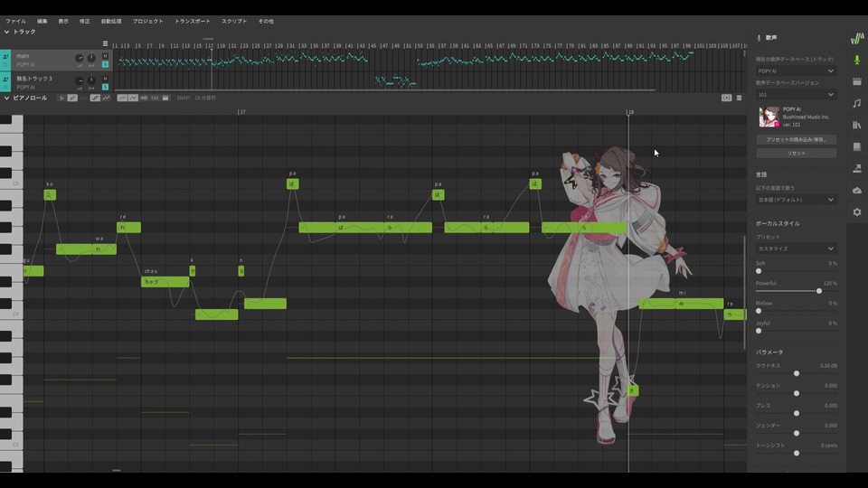Click measure 17 marker in piano roll ruler

(x=241, y=112)
